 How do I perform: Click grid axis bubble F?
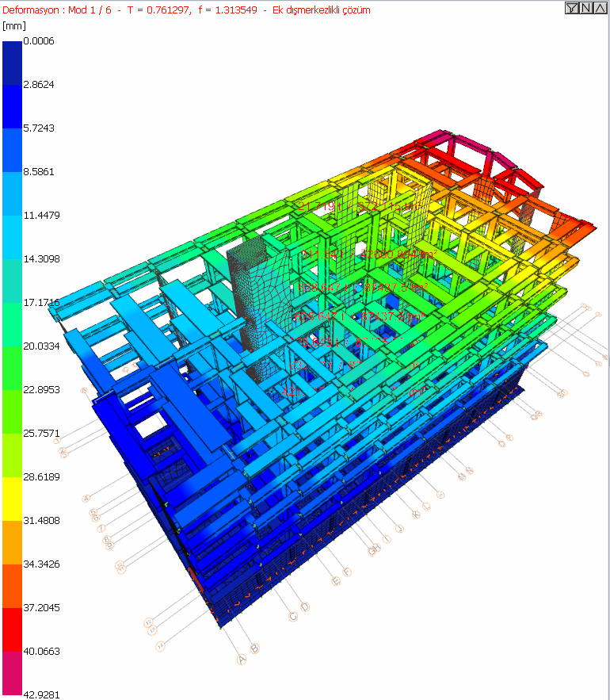pos(347,572)
